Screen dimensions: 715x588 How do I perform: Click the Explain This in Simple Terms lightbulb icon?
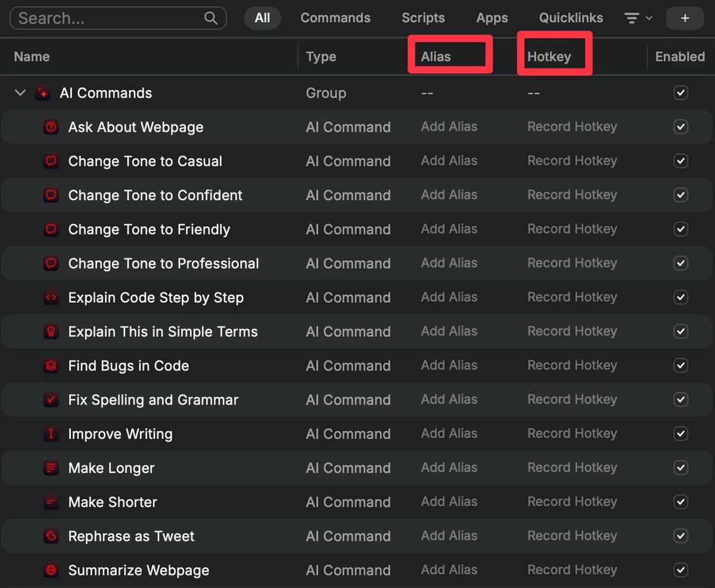tap(52, 331)
